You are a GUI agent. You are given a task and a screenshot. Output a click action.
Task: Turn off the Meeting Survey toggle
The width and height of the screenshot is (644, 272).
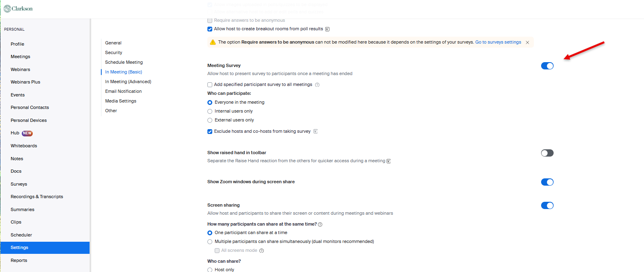[547, 66]
